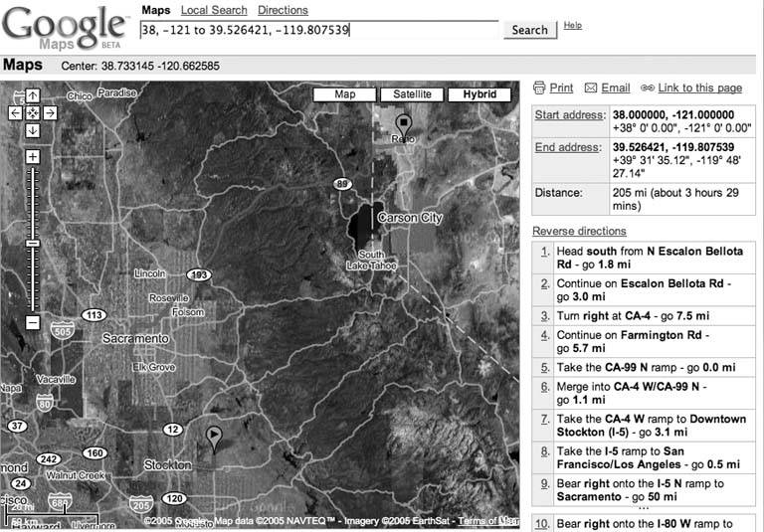The image size is (764, 532).
Task: Click the Reverse directions link
Action: pos(579,231)
